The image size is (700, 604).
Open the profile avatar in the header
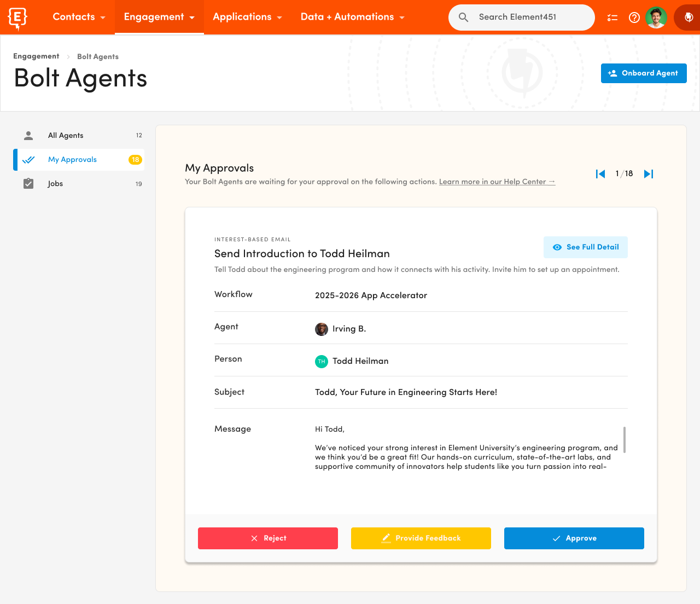pyautogui.click(x=656, y=17)
